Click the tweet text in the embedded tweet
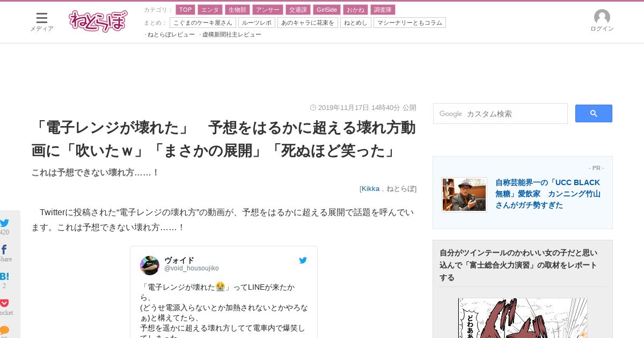The height and width of the screenshot is (338, 644). (223, 310)
